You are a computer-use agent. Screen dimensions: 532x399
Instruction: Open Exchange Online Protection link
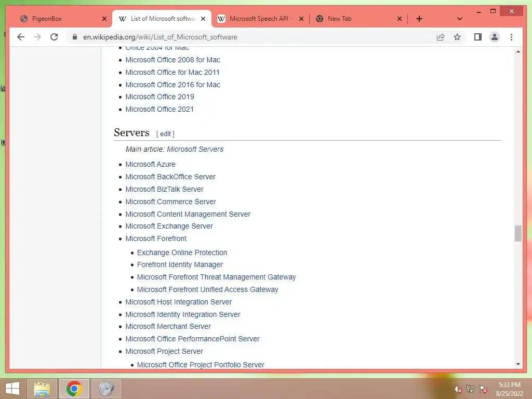(x=182, y=252)
